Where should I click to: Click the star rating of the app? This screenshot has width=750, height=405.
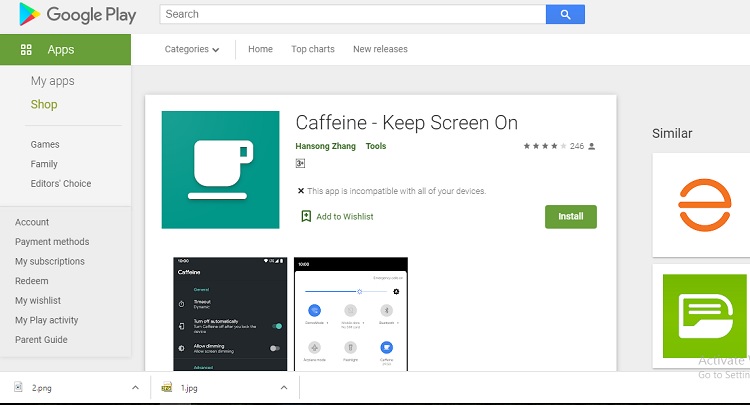pyautogui.click(x=545, y=146)
